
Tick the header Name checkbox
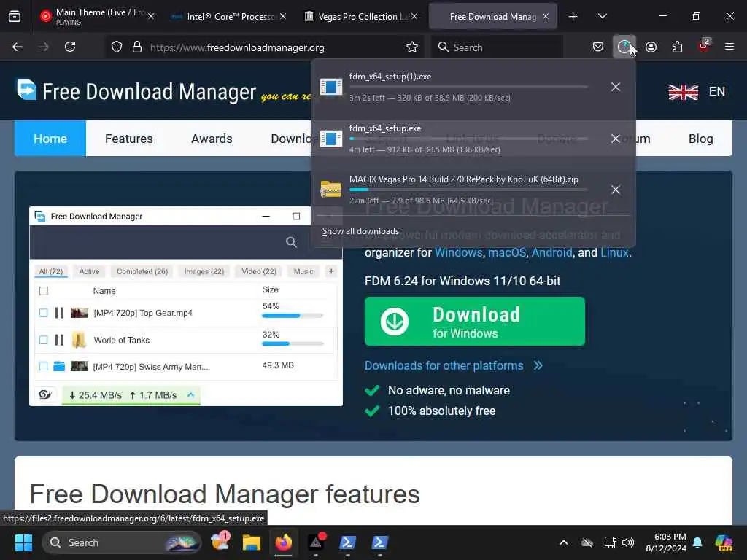click(43, 290)
